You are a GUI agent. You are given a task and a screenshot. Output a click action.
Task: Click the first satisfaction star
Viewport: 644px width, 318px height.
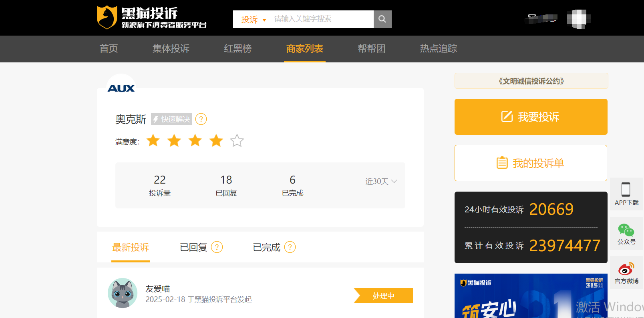(x=153, y=141)
